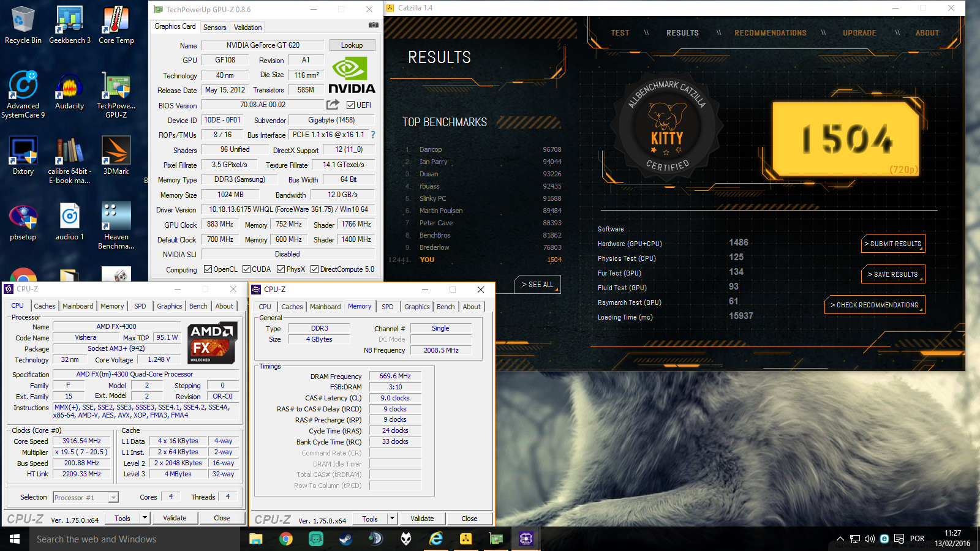Launch Geekbench 3 from the desktop
Image resolution: width=980 pixels, height=551 pixels.
(x=70, y=25)
